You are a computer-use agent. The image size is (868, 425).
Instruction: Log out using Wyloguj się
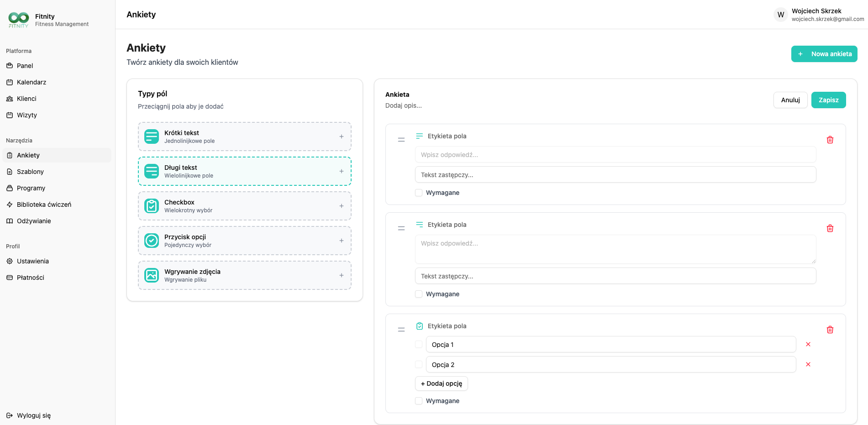tap(33, 415)
